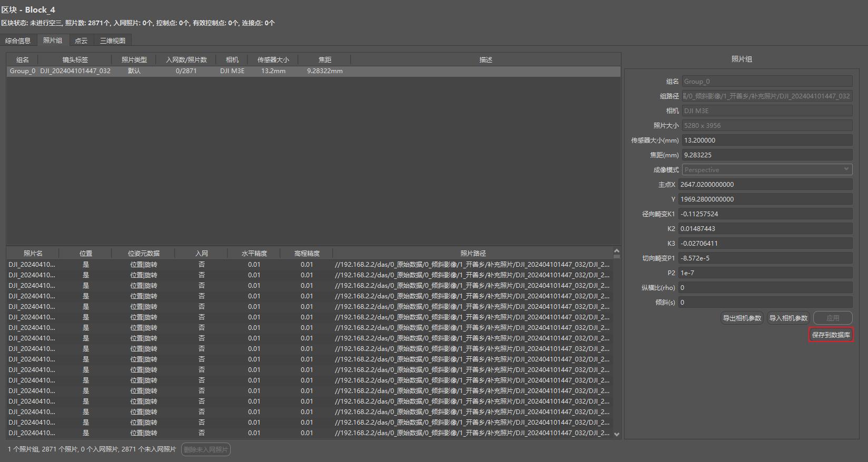Click the 导出相机参数 button
This screenshot has height=462, width=868.
742,318
